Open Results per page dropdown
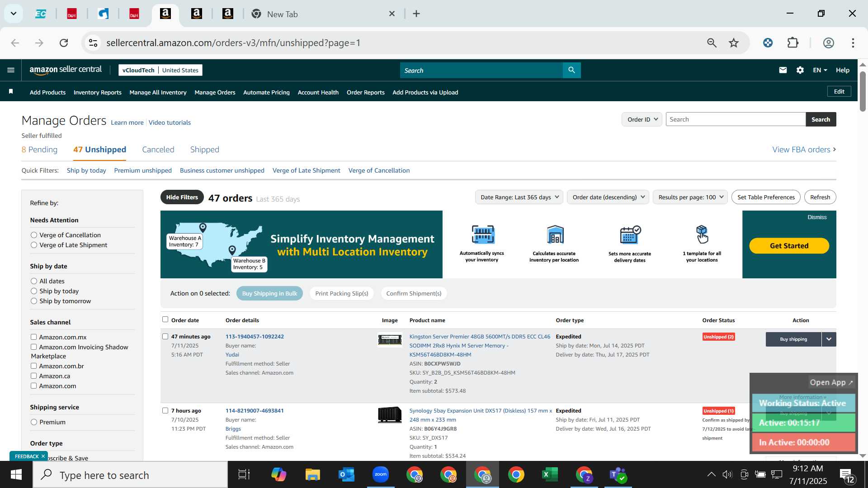 [690, 197]
